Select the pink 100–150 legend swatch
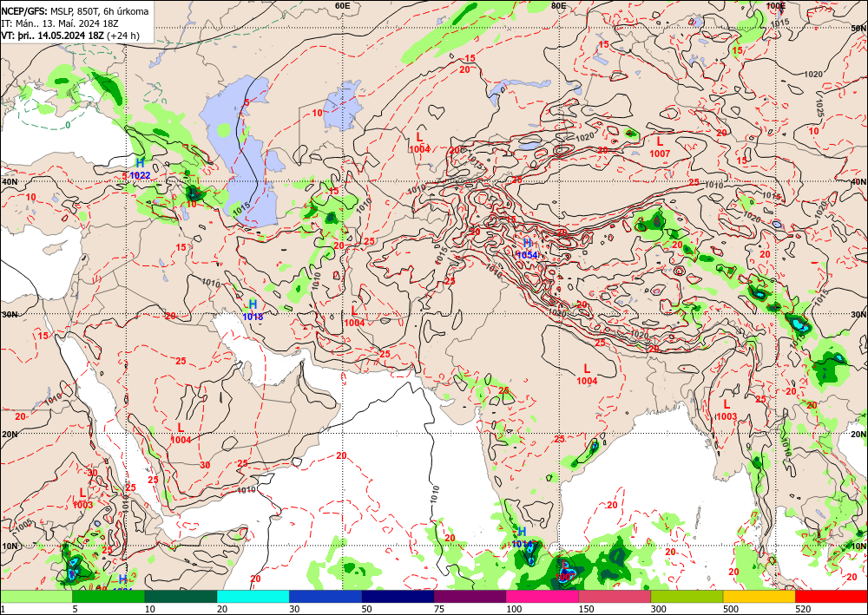The height and width of the screenshot is (615, 868). click(542, 596)
